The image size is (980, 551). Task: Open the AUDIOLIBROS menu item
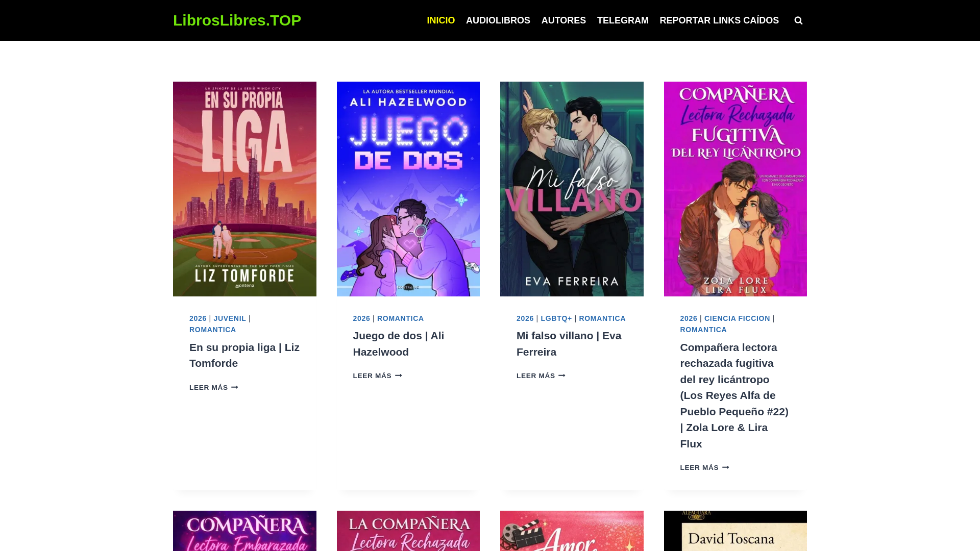tap(498, 20)
